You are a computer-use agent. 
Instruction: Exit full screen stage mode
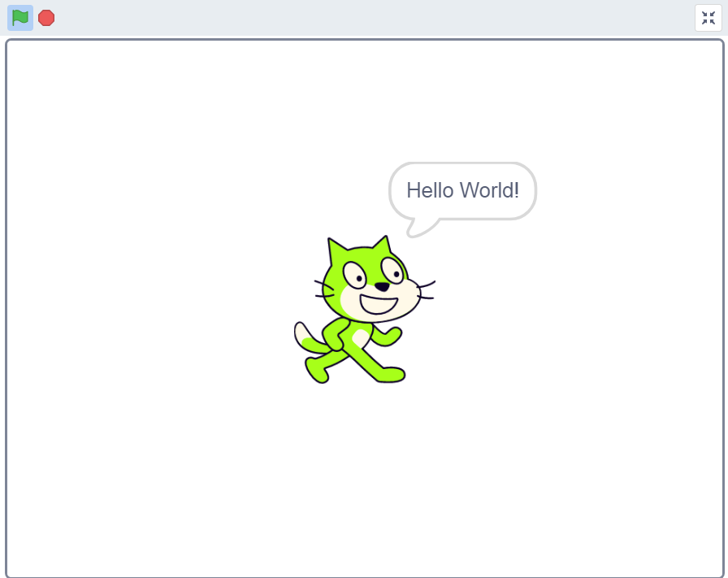(708, 18)
